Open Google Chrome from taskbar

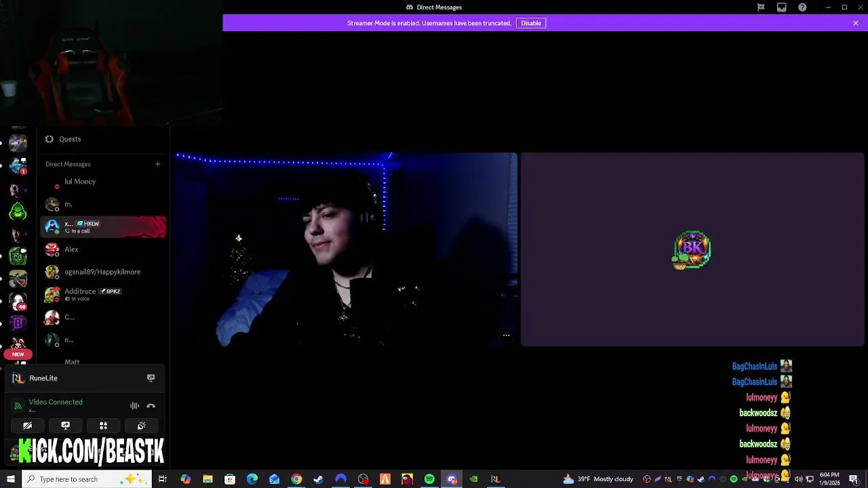[296, 479]
